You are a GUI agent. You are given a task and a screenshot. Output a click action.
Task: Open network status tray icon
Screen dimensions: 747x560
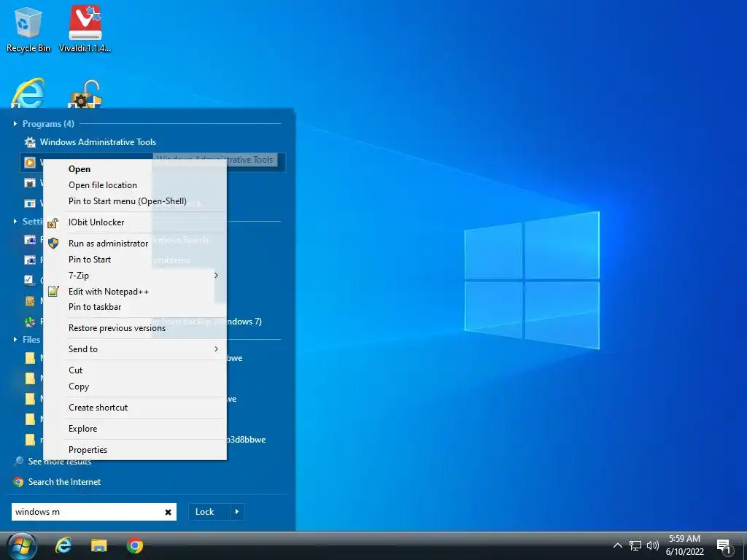635,545
